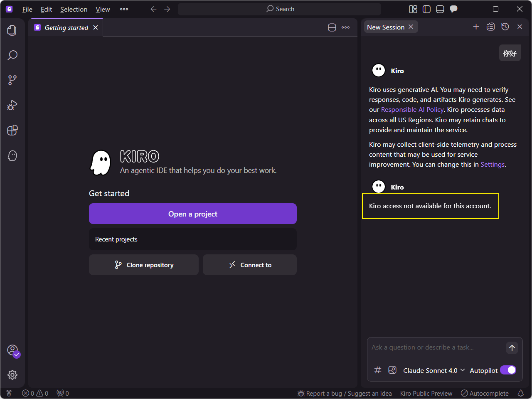Open the Edit menu
The height and width of the screenshot is (399, 532).
pos(46,9)
